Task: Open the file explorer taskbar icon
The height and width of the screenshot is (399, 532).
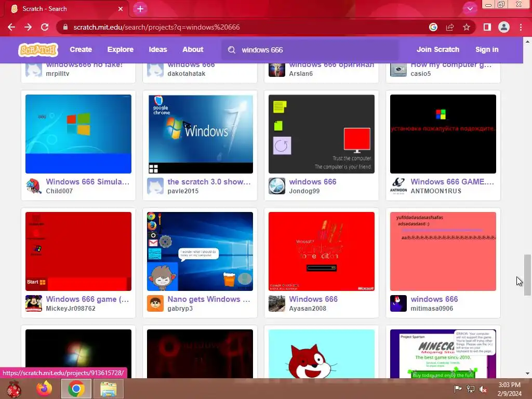Action: [x=108, y=389]
